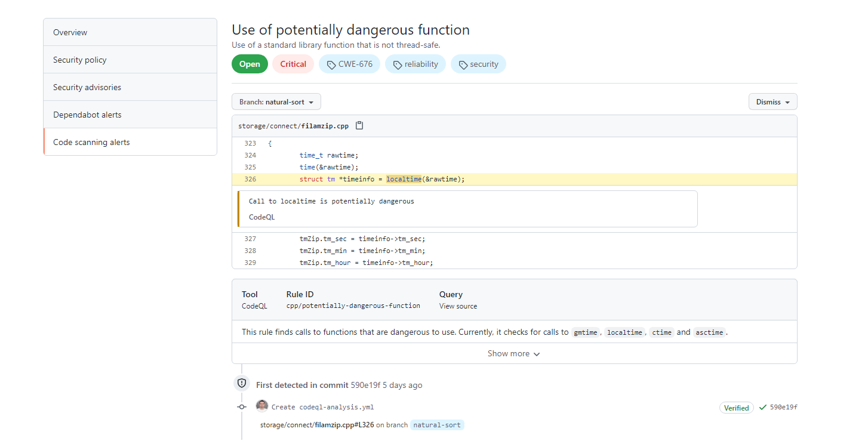The height and width of the screenshot is (444, 868).
Task: Select Code scanning alerts in sidebar
Action: click(x=130, y=142)
